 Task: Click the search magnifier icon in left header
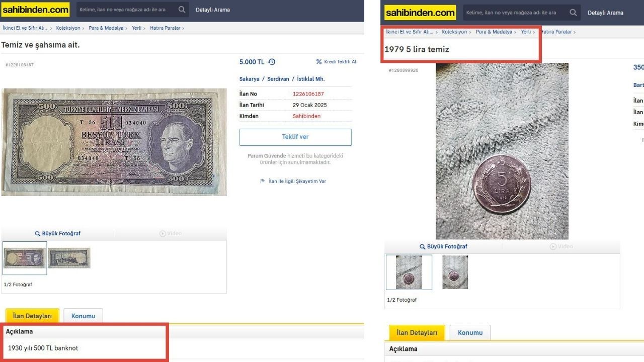pyautogui.click(x=182, y=10)
